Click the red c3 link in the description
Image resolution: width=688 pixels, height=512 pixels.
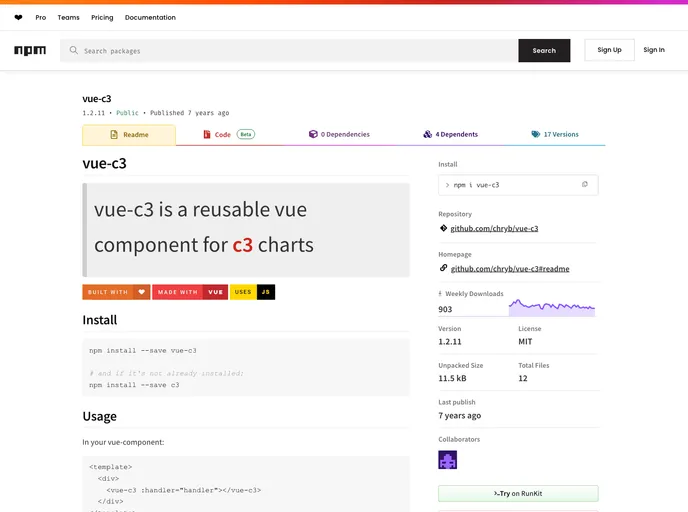[x=243, y=245]
